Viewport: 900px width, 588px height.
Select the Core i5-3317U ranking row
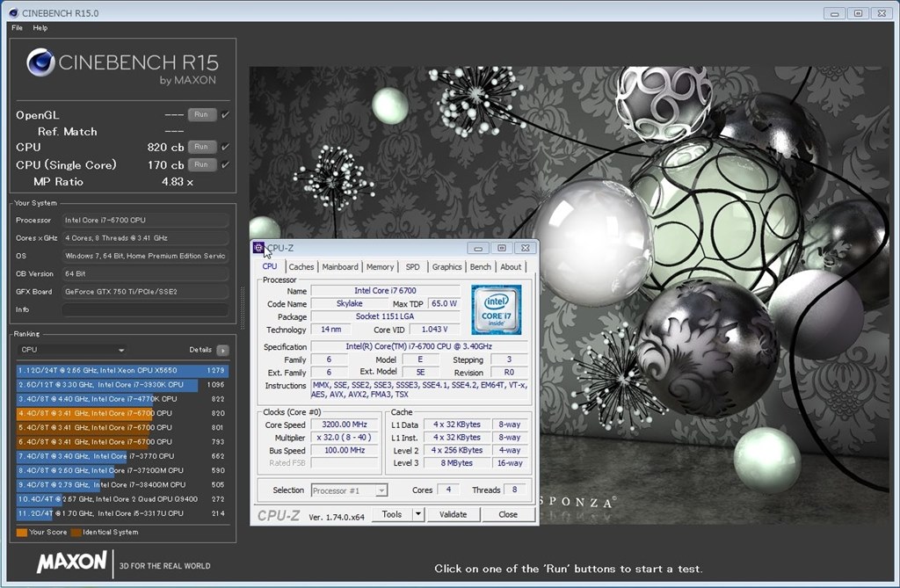point(122,514)
